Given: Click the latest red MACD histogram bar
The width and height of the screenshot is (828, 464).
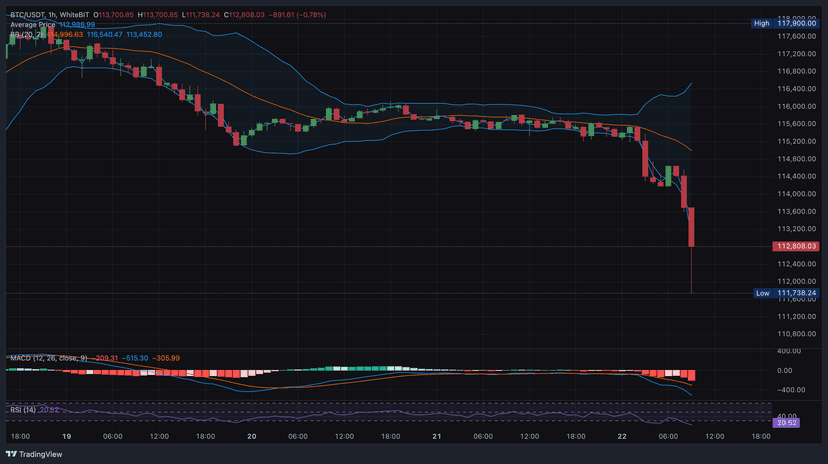Looking at the screenshot, I should [x=691, y=376].
